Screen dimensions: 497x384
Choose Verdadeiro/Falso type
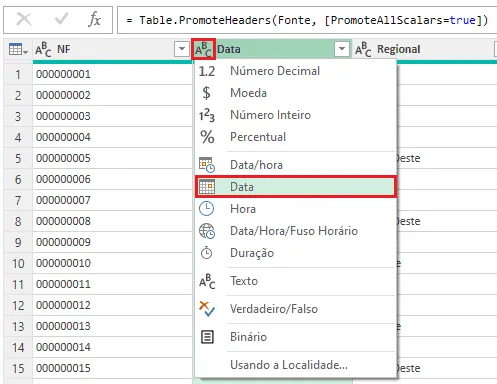(x=296, y=309)
